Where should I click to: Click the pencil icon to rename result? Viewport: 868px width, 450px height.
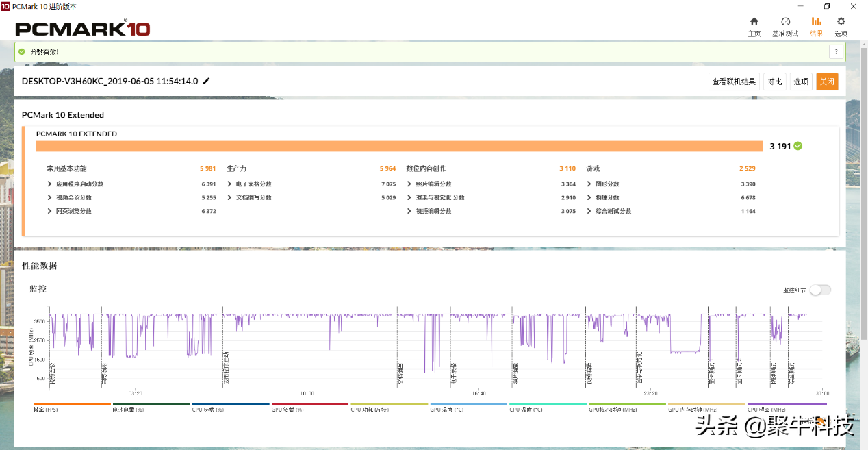tap(207, 81)
